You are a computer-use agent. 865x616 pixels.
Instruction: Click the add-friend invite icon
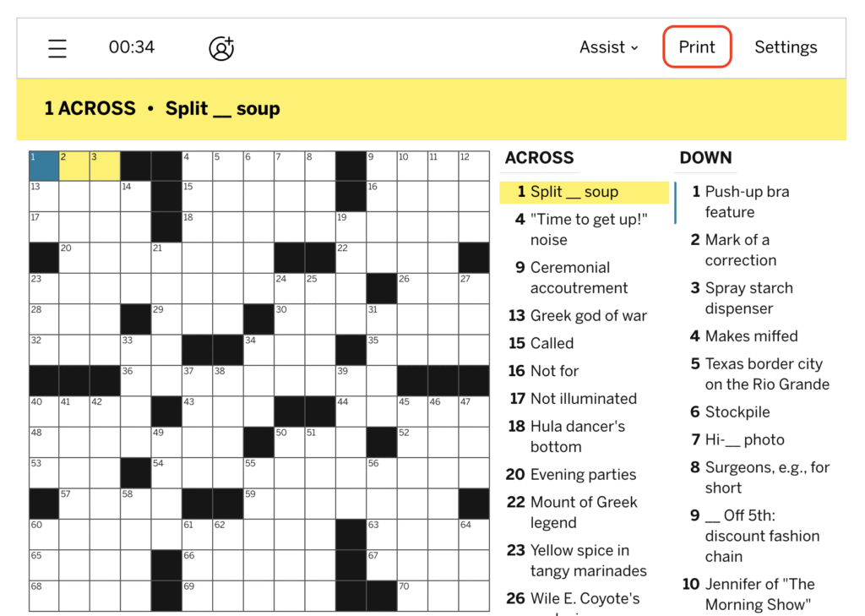(222, 48)
